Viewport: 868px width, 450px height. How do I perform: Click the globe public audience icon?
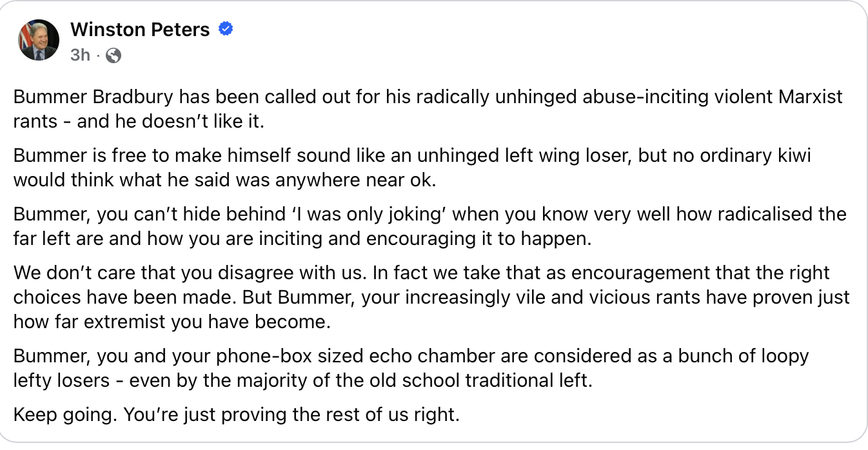click(x=113, y=55)
